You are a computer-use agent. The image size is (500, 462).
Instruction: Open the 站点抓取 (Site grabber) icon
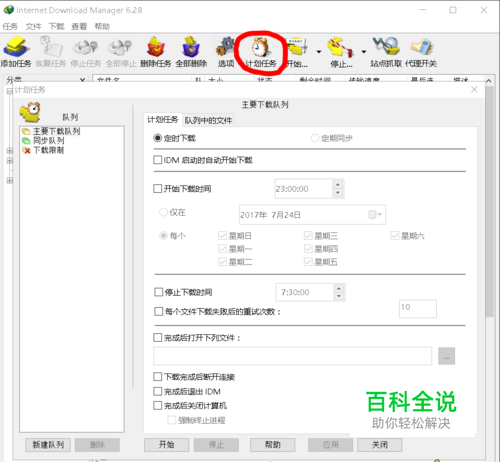(x=386, y=52)
